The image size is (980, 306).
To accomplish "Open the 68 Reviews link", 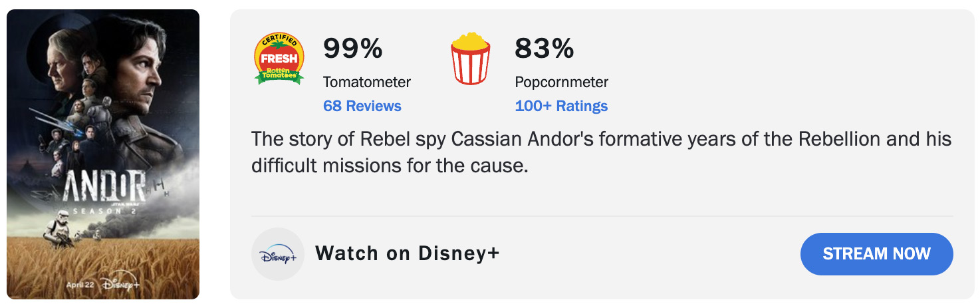I will tap(362, 106).
